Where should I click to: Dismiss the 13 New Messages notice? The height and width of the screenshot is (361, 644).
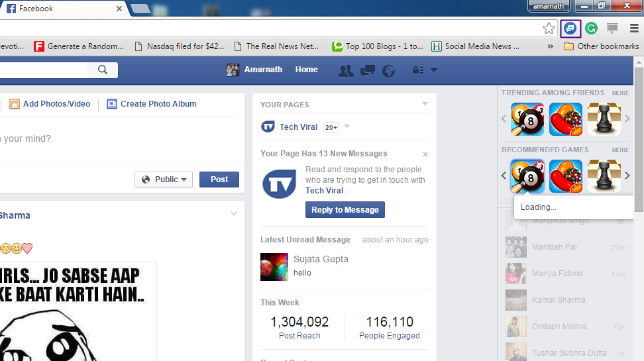tap(425, 154)
